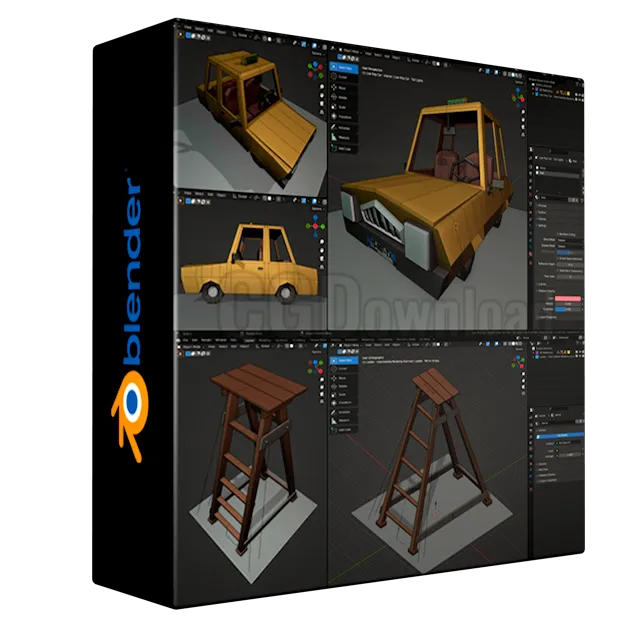Expand Custom Properties in ladder properties panel

(x=547, y=480)
